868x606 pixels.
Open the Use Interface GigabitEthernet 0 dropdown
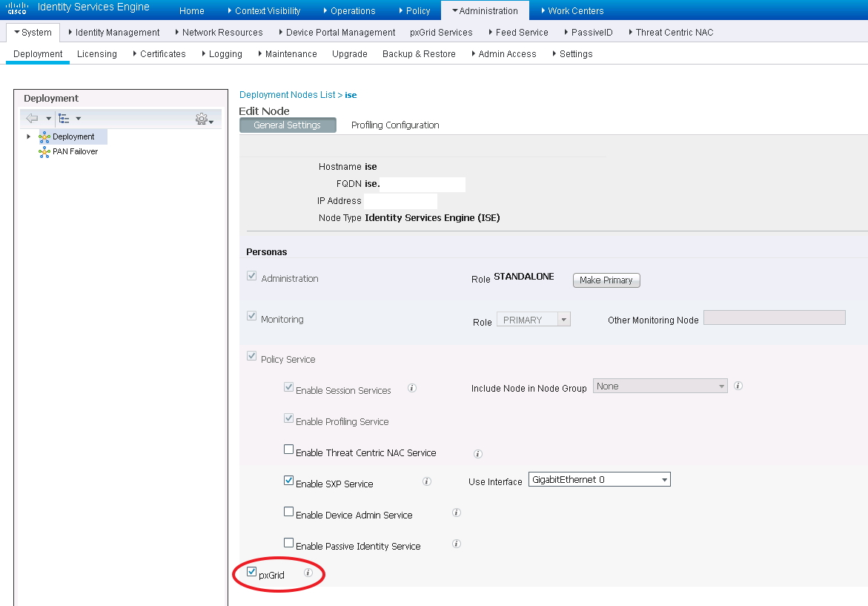coord(600,479)
